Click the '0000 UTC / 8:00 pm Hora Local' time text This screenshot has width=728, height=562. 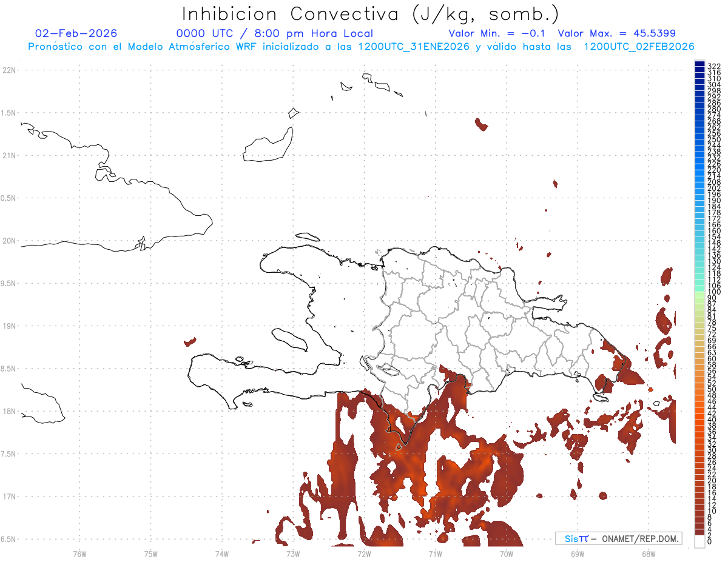pyautogui.click(x=275, y=34)
